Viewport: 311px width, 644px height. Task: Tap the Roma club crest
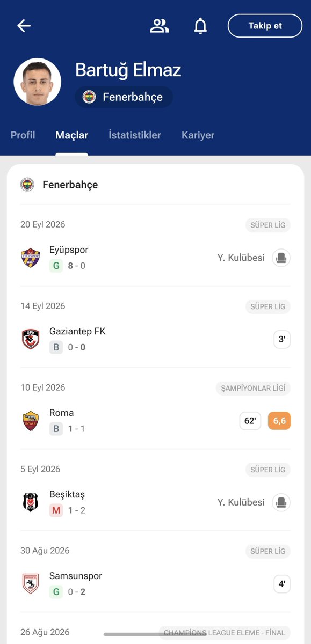[x=31, y=421]
